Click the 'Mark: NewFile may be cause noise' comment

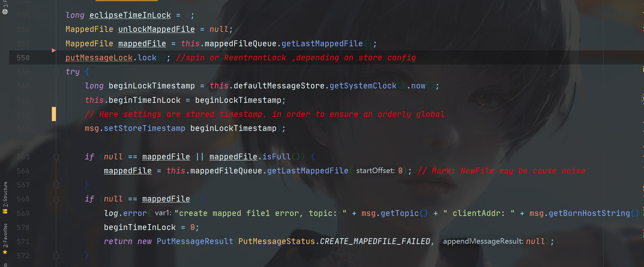501,171
